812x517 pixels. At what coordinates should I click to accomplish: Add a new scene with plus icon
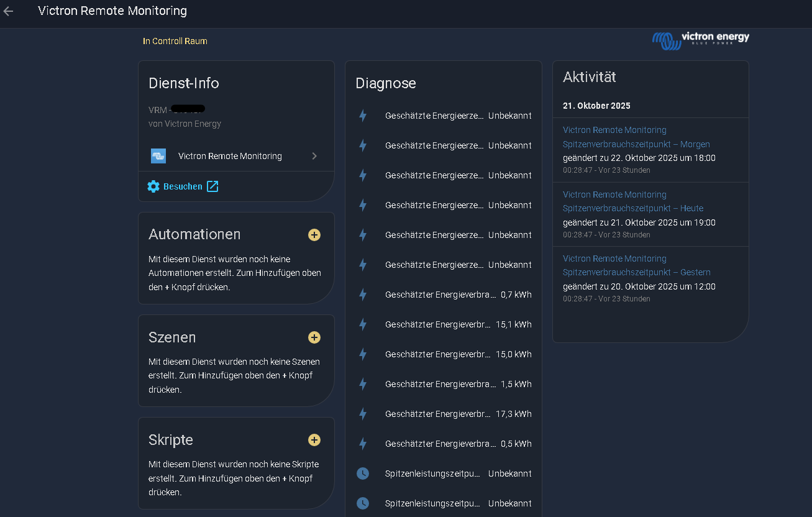[x=314, y=337]
